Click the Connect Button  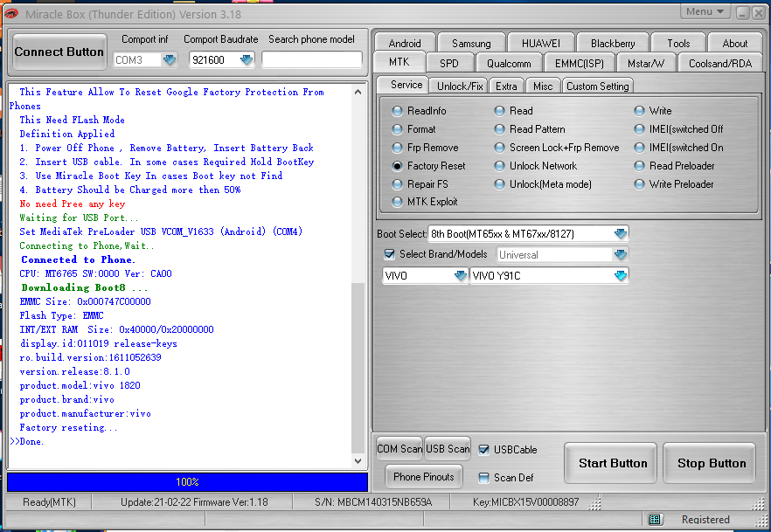click(59, 52)
